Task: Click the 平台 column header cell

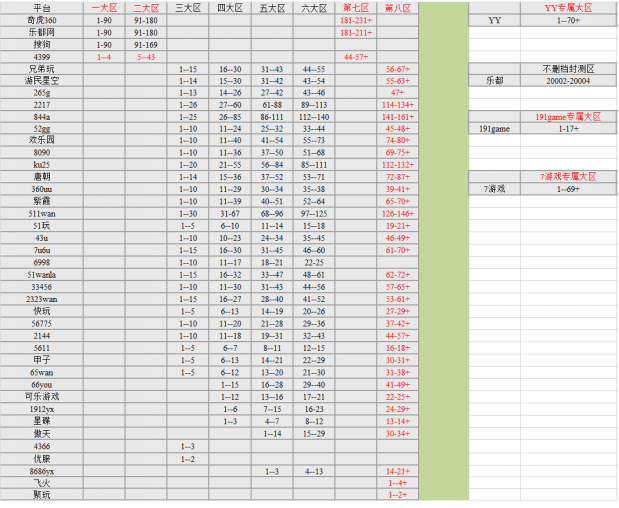Action: click(x=42, y=7)
